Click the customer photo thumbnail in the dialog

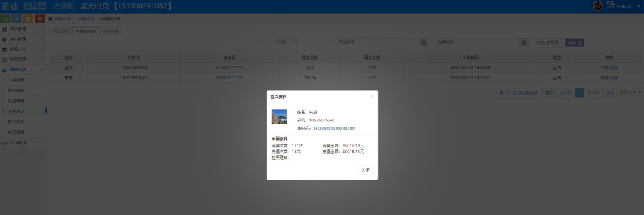pyautogui.click(x=279, y=117)
